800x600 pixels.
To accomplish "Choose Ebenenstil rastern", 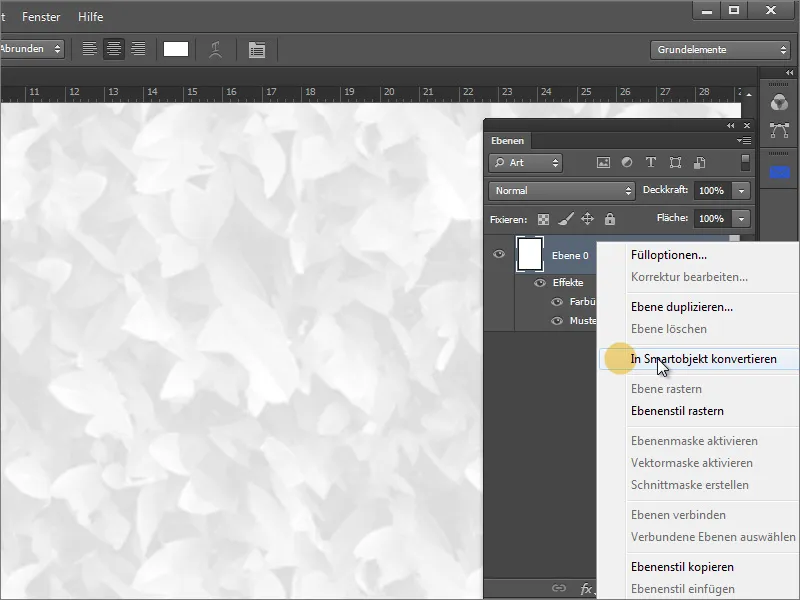I will (677, 411).
